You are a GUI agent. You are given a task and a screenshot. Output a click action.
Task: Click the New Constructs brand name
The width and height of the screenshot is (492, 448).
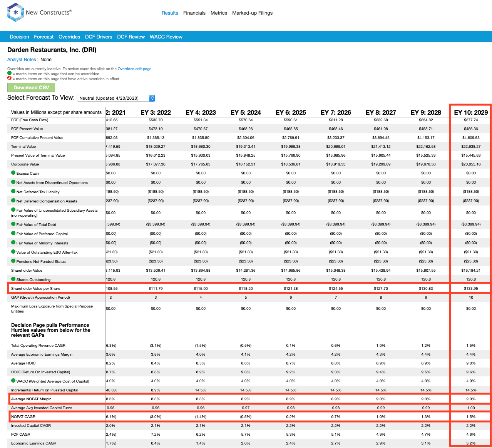pyautogui.click(x=49, y=12)
